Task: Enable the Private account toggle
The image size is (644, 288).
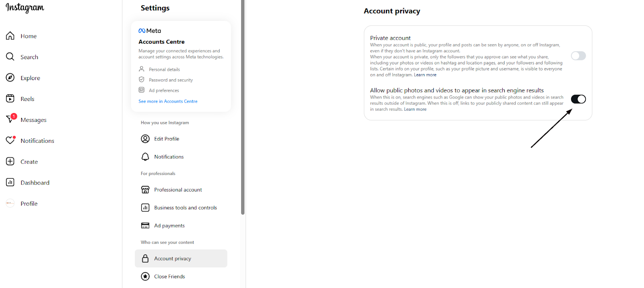Action: pyautogui.click(x=578, y=56)
